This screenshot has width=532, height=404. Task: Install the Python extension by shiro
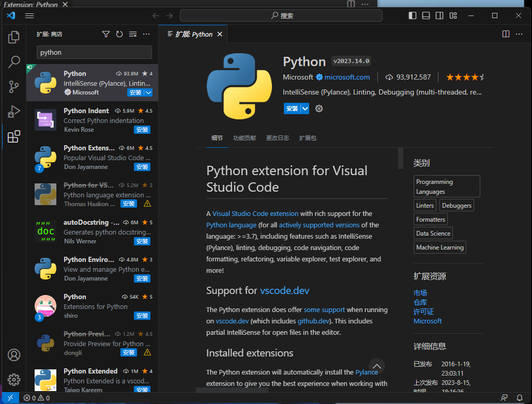point(142,316)
